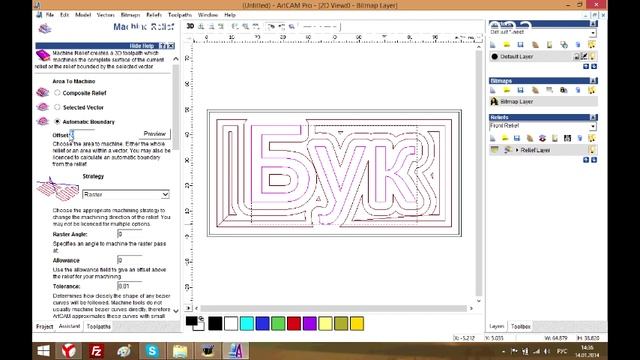
Task: Open the Reliefs menu
Action: (x=154, y=15)
